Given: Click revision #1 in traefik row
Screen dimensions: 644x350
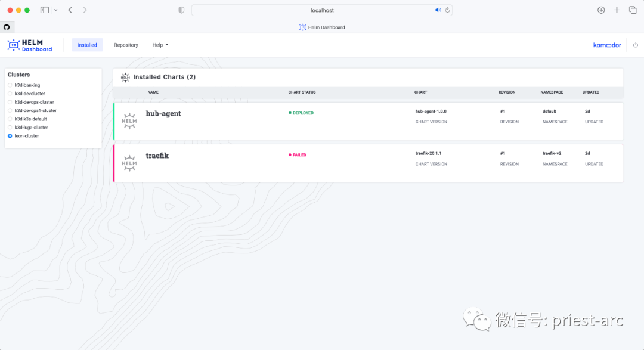Looking at the screenshot, I should [503, 153].
